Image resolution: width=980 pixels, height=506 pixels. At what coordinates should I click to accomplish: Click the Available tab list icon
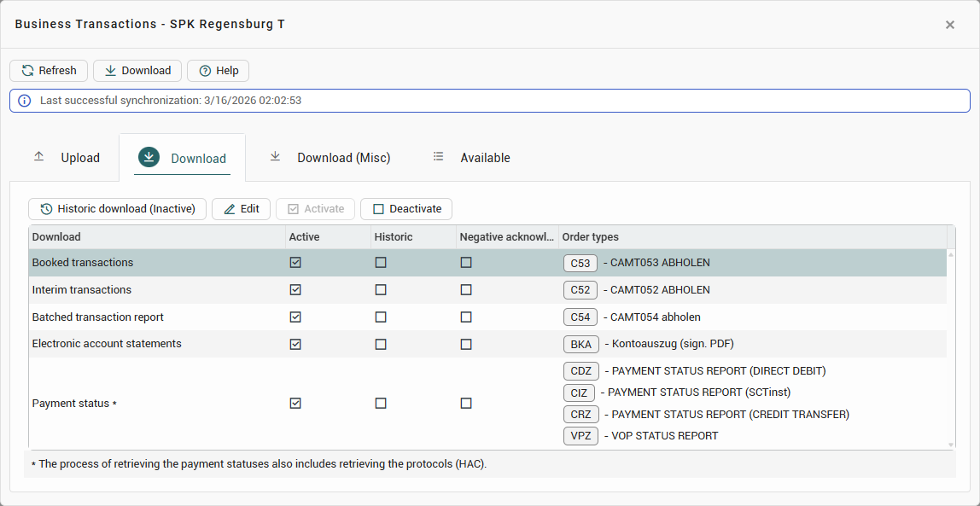pos(439,157)
